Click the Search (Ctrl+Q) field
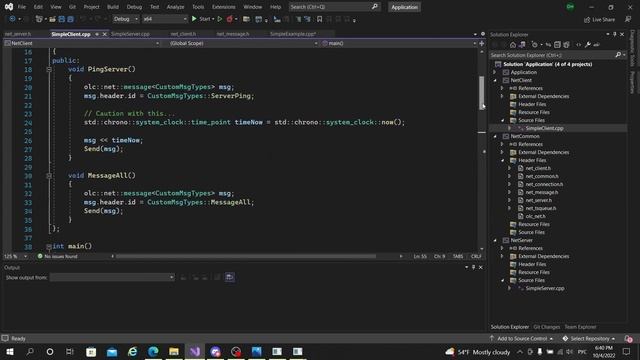The image size is (640, 360). pyautogui.click(x=334, y=7)
